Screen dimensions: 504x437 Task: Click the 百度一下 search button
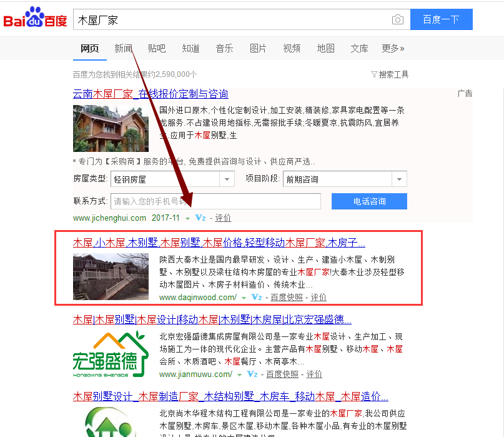(x=442, y=19)
